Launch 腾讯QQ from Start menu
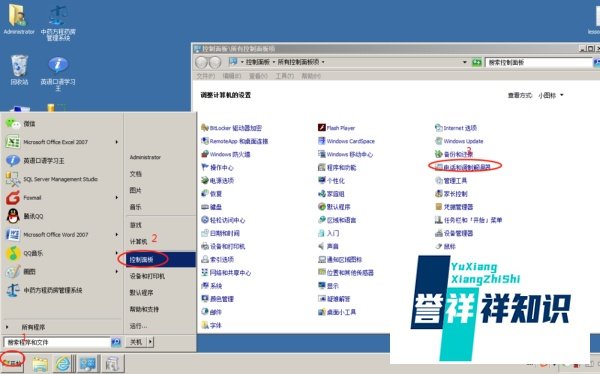Image resolution: width=600 pixels, height=374 pixels. click(62, 216)
